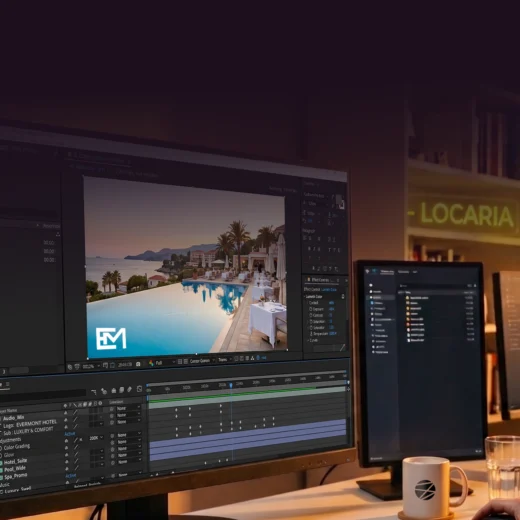Click the blue Exposure value
The height and width of the screenshot is (520, 520).
[x=331, y=309]
